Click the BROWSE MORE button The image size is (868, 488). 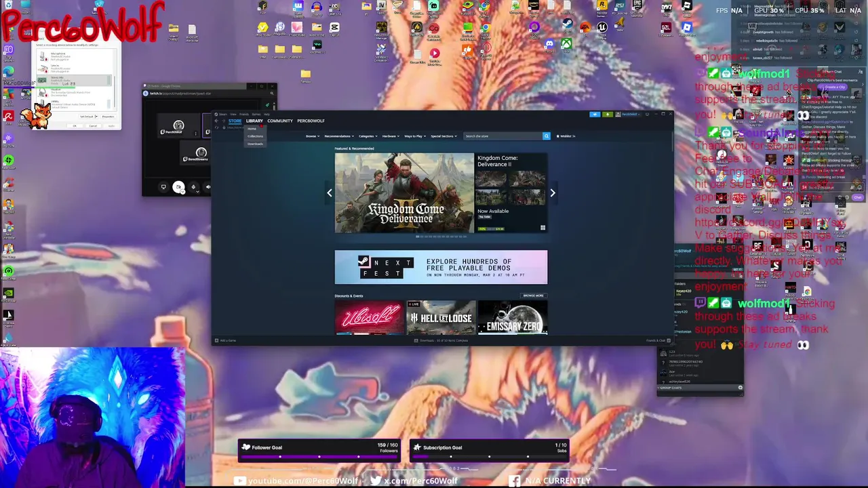[x=533, y=296]
